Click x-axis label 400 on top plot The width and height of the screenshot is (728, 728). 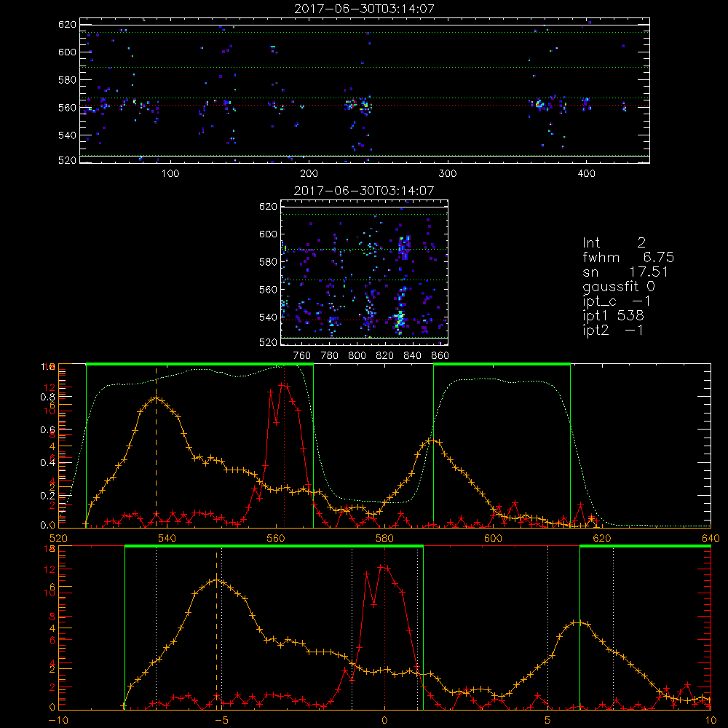click(x=586, y=174)
